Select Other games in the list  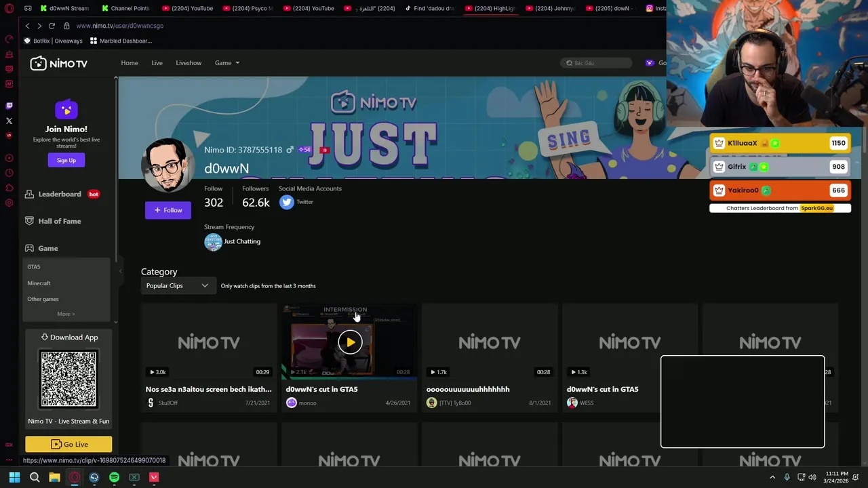click(x=43, y=299)
